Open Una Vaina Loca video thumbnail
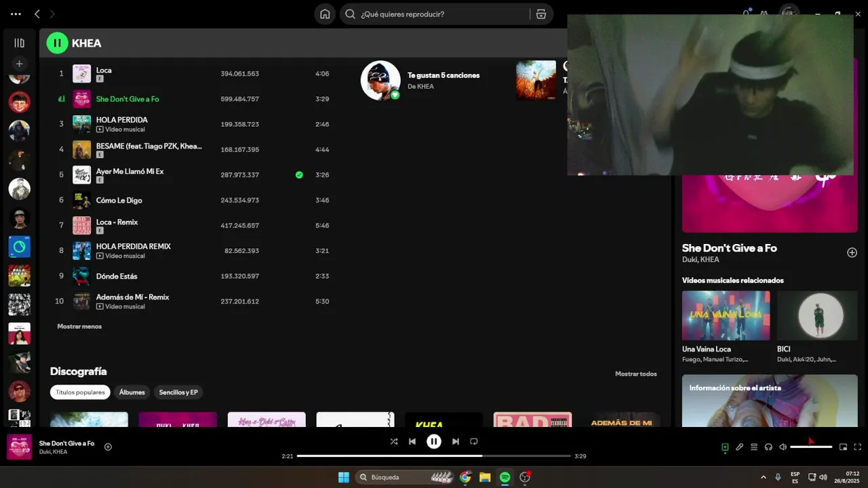This screenshot has width=868, height=488. 726,315
